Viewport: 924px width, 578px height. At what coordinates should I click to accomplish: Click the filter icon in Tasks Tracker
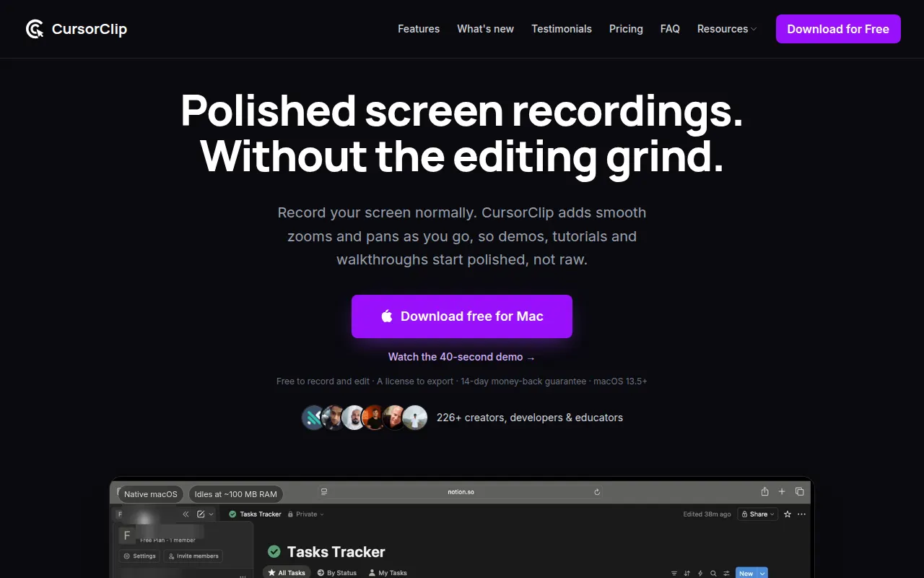674,573
